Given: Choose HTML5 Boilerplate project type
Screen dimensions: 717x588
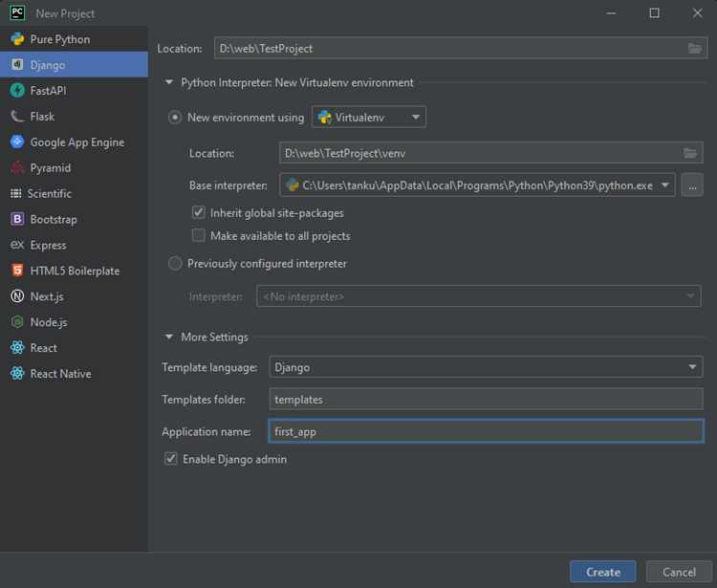Looking at the screenshot, I should coord(74,271).
